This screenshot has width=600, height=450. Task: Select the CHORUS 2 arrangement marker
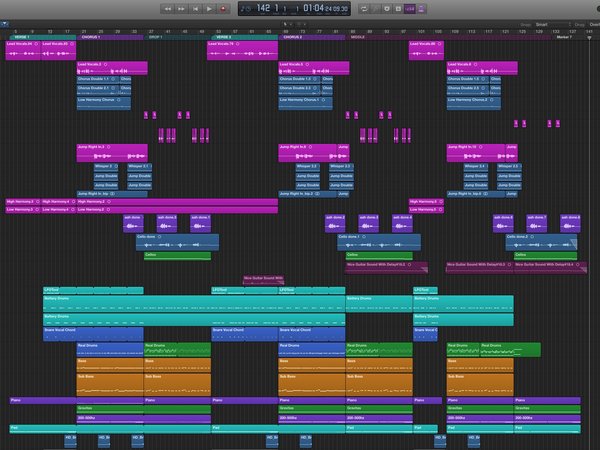[312, 37]
